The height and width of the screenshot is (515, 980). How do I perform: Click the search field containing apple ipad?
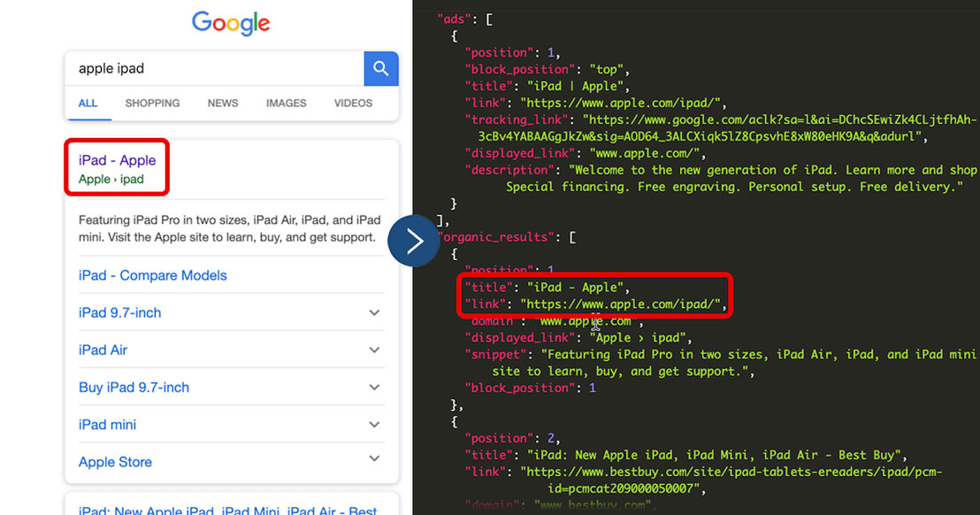pos(214,68)
